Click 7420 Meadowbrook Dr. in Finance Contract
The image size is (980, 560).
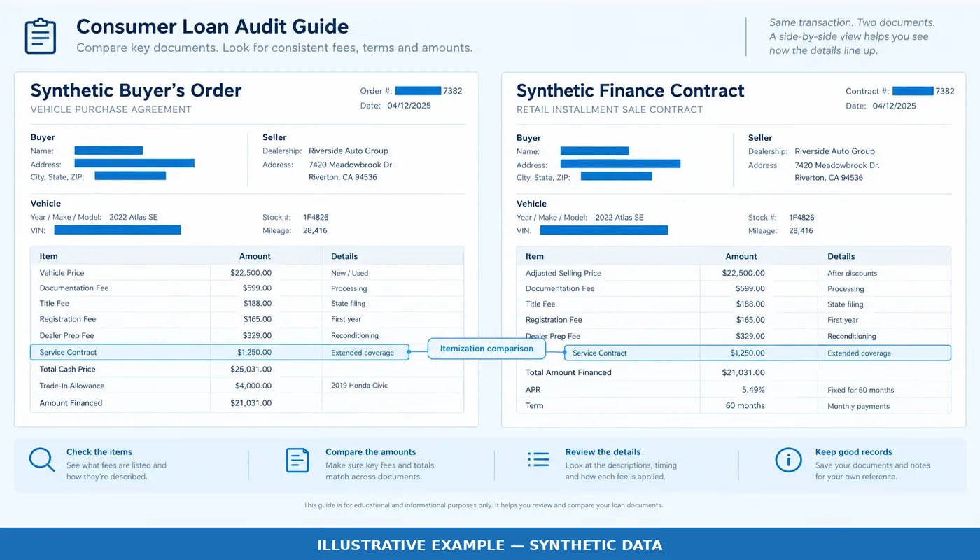[836, 165]
